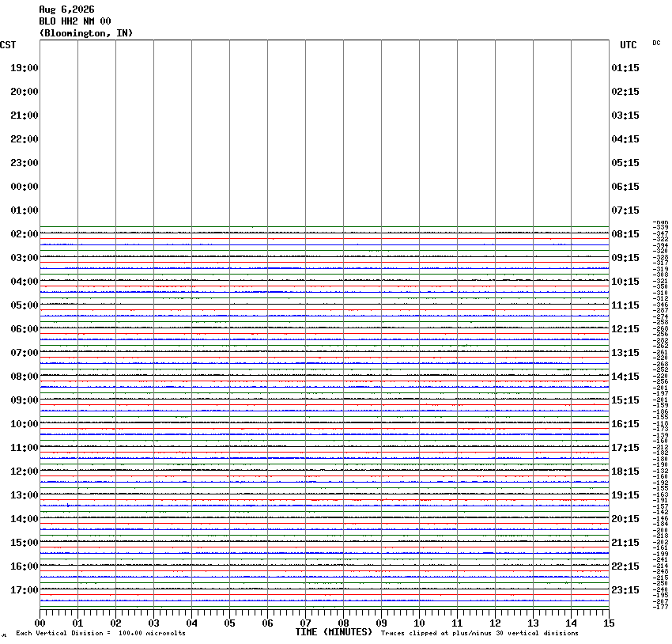Click the 00 minute axis tick label
The width and height of the screenshot is (672, 644).
pos(40,623)
